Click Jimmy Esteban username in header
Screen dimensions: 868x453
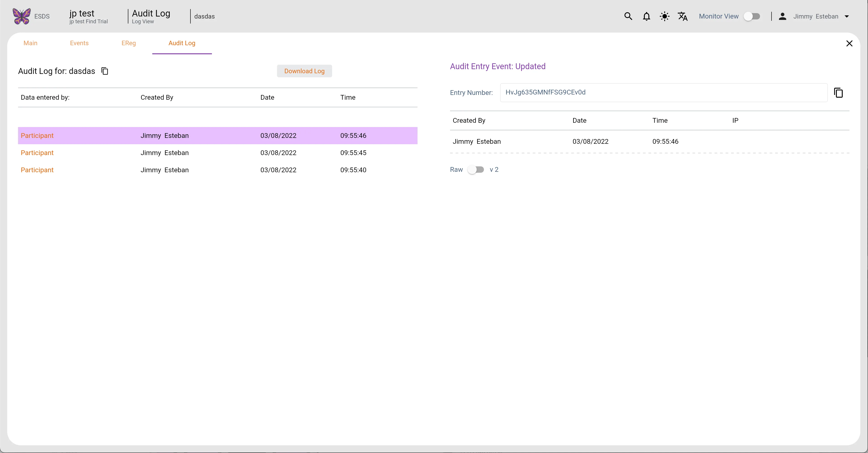coord(816,16)
